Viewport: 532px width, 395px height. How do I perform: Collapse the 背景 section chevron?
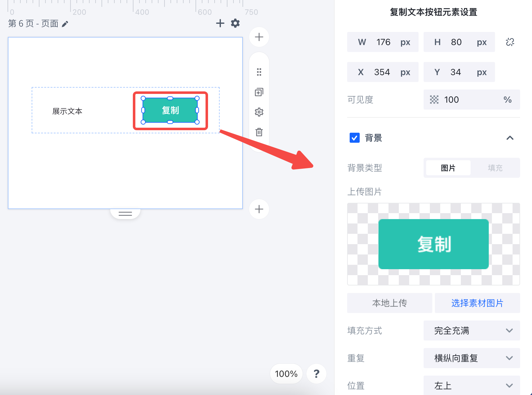pyautogui.click(x=510, y=138)
